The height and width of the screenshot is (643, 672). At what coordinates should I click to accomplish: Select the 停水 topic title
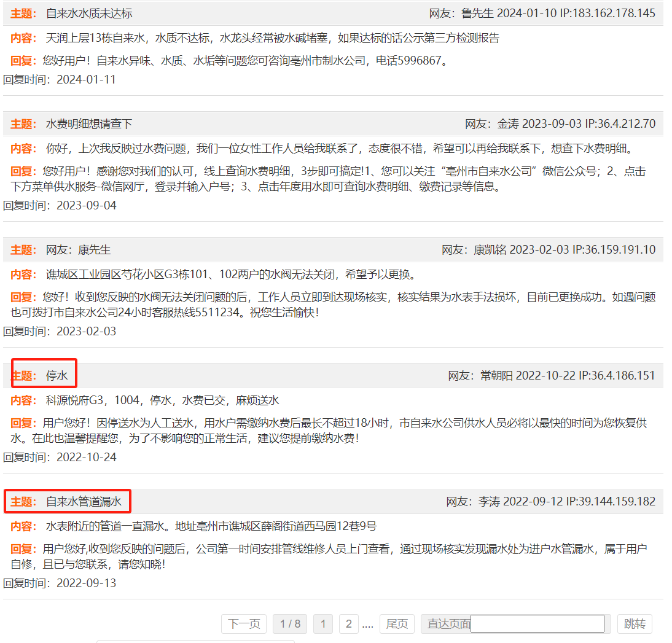pos(57,376)
